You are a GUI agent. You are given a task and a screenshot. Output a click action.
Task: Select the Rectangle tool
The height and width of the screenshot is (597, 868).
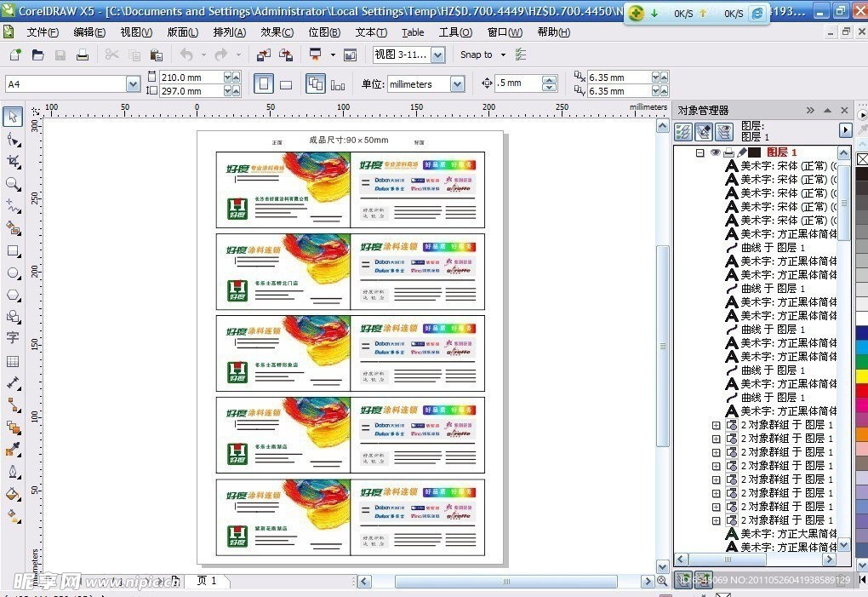[14, 251]
